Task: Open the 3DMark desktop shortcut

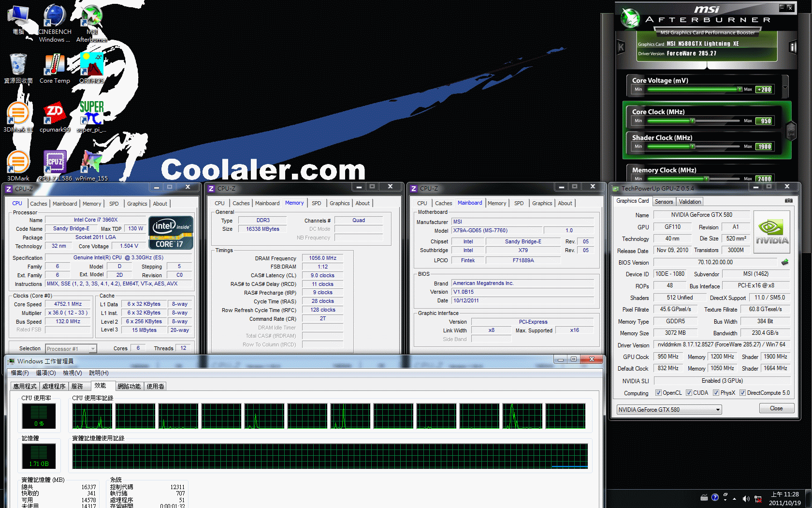Action: pos(18,165)
